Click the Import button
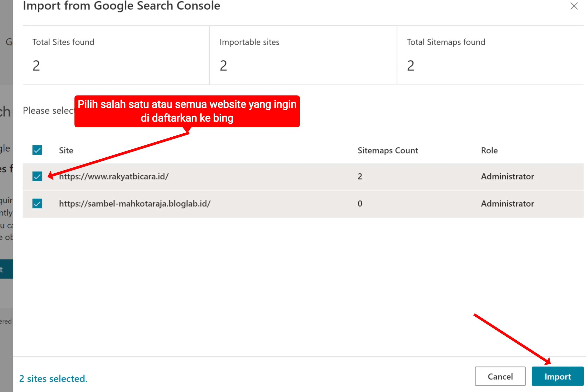The width and height of the screenshot is (586, 392). click(558, 376)
